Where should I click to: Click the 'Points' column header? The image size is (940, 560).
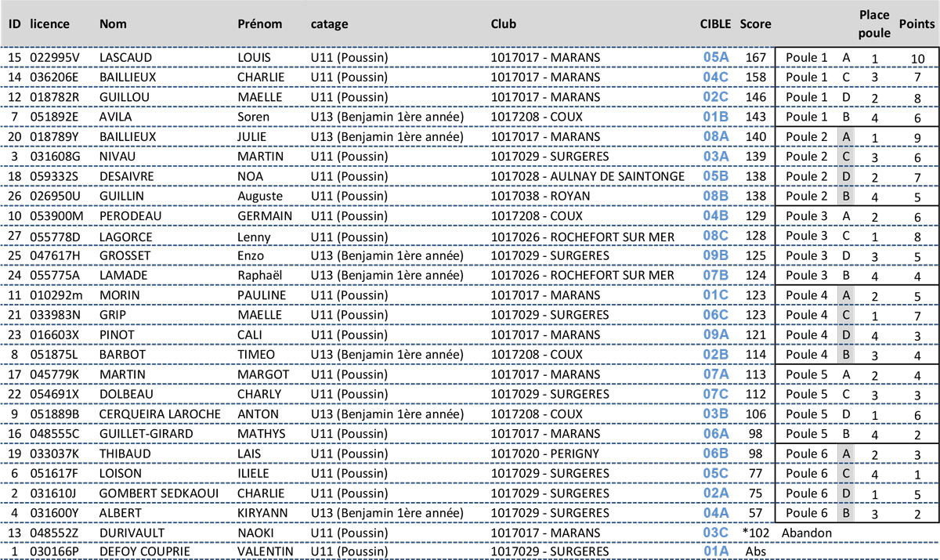[916, 23]
